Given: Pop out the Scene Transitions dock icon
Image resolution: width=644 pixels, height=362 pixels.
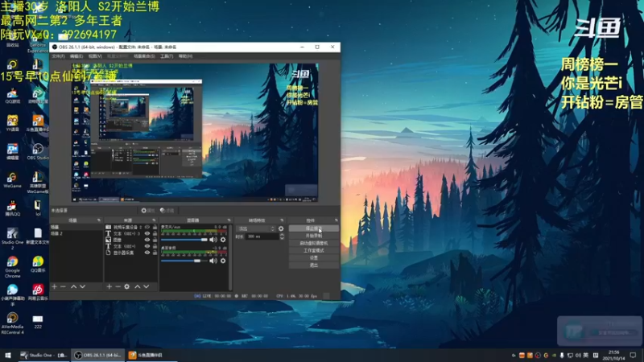Looking at the screenshot, I should (282, 220).
